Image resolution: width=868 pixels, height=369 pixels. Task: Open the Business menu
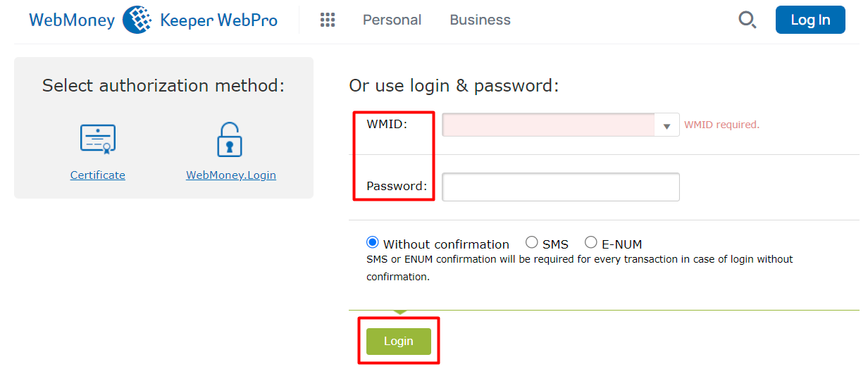480,20
